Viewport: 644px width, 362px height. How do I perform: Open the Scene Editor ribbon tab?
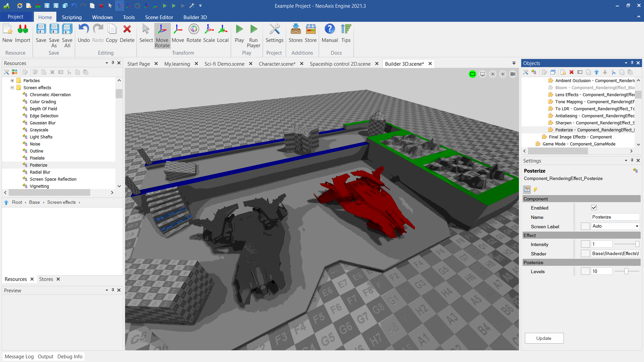(x=159, y=17)
